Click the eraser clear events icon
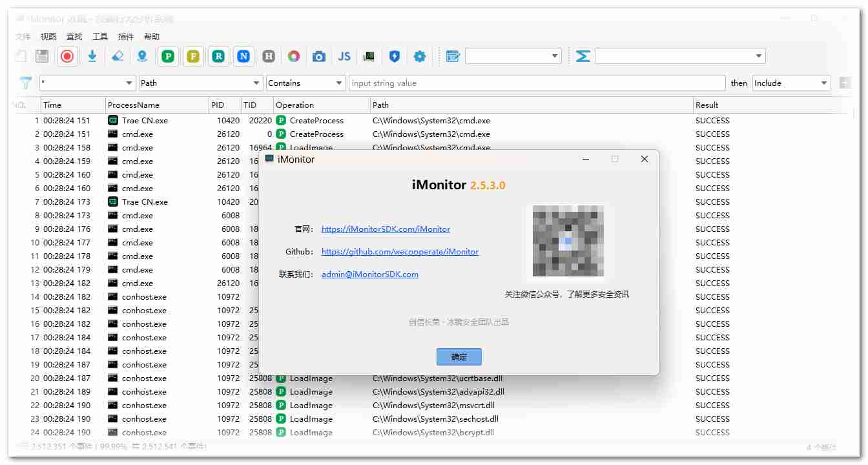This screenshot has width=868, height=465. point(117,56)
